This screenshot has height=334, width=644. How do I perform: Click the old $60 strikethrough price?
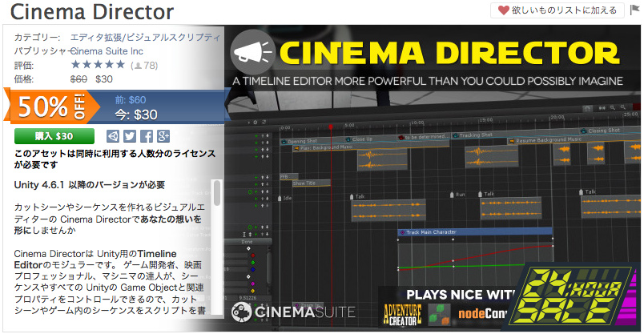tap(78, 79)
